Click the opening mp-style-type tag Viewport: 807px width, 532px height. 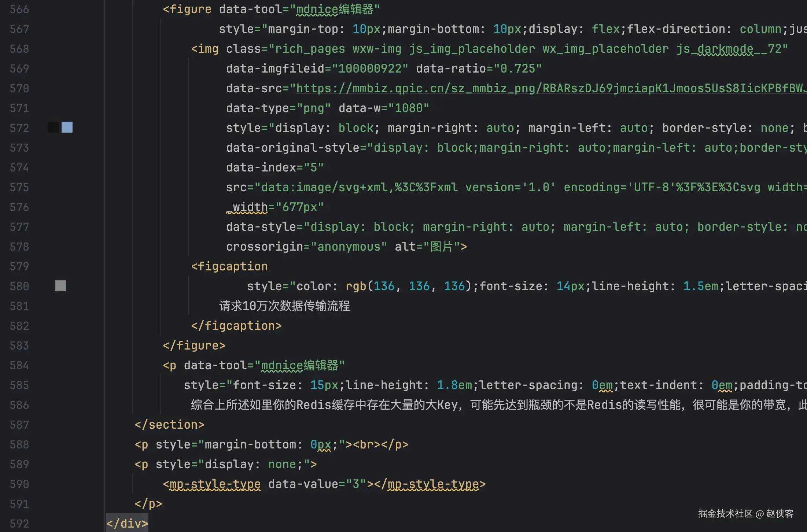point(212,484)
